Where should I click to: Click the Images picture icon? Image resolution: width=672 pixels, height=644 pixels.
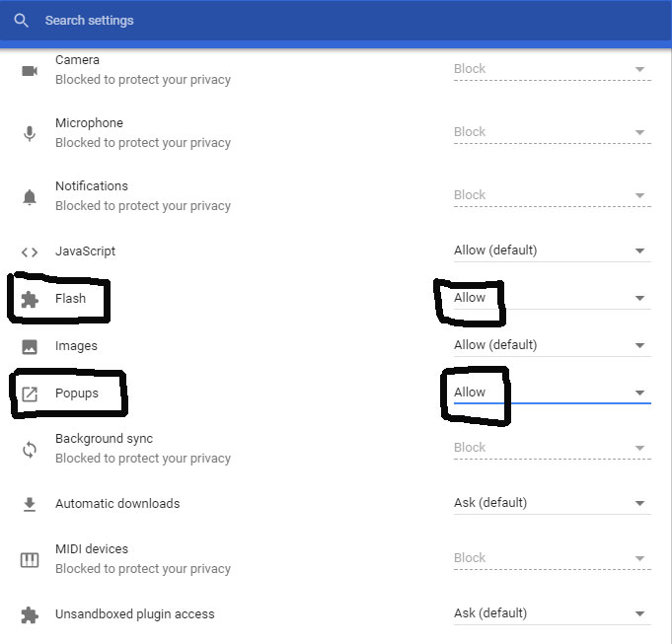click(x=30, y=346)
